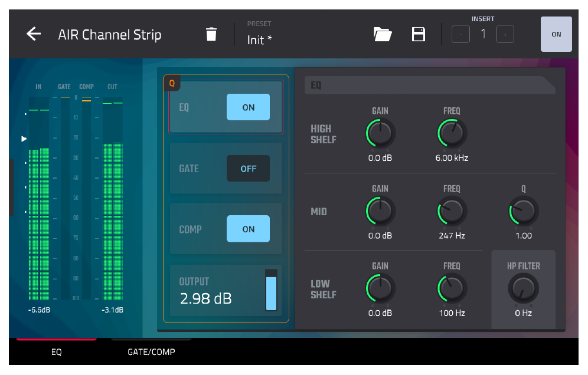Save the preset with the floppy disk icon
This screenshot has width=588, height=375.
tap(418, 34)
